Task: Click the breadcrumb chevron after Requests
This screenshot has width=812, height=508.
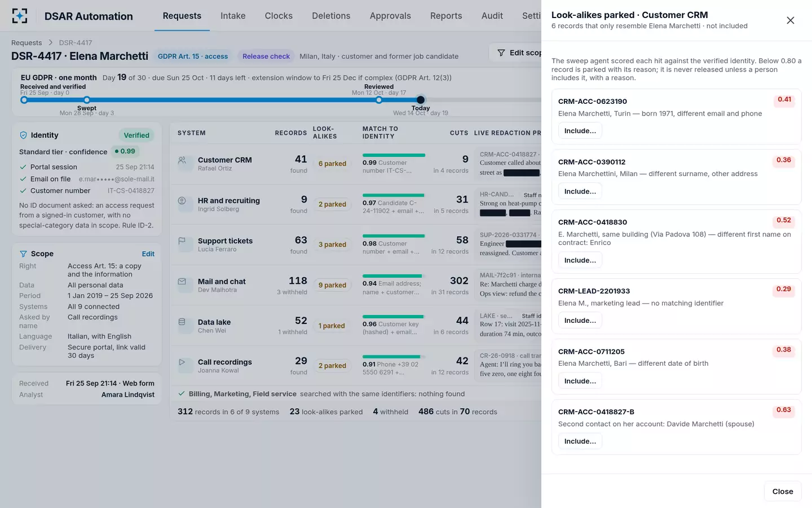Action: coord(50,43)
